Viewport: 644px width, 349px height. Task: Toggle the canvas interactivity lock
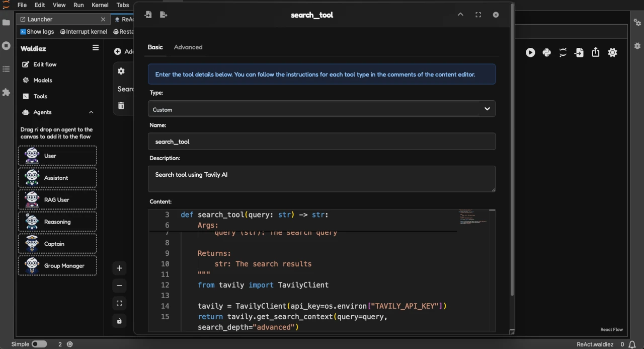119,321
